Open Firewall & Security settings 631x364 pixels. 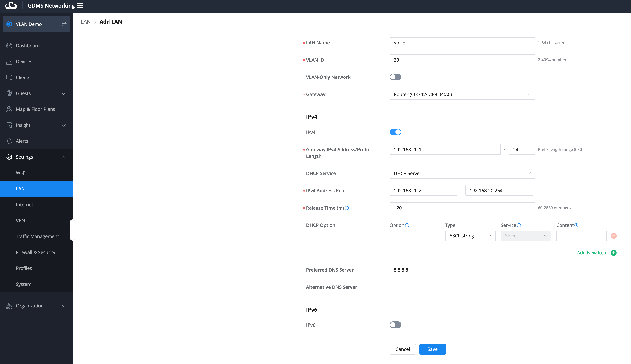coord(35,252)
